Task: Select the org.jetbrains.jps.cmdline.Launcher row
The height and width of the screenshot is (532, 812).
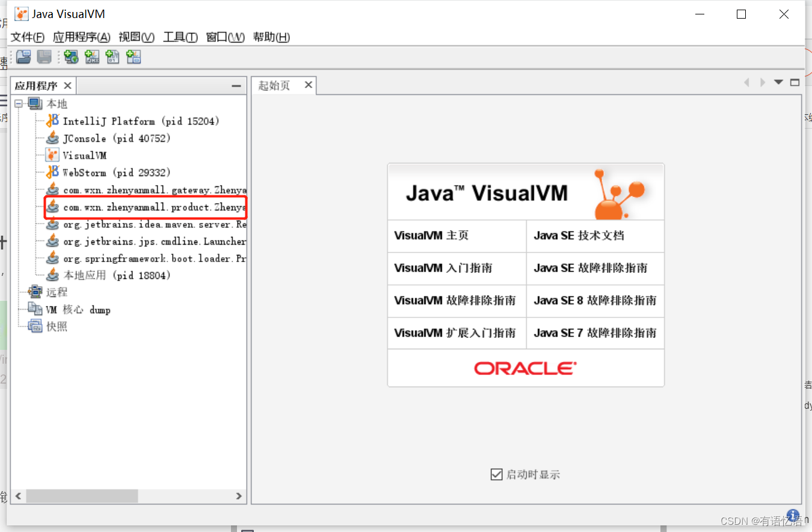Action: (x=155, y=241)
